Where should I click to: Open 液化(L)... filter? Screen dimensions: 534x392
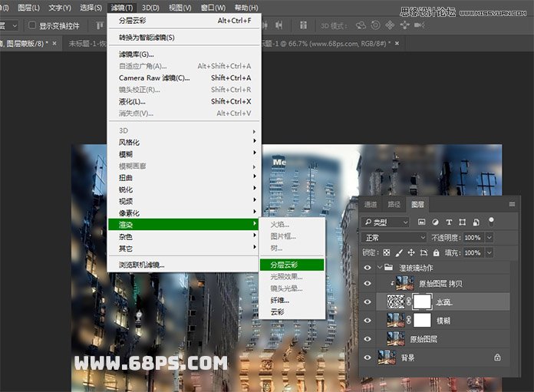pos(184,101)
